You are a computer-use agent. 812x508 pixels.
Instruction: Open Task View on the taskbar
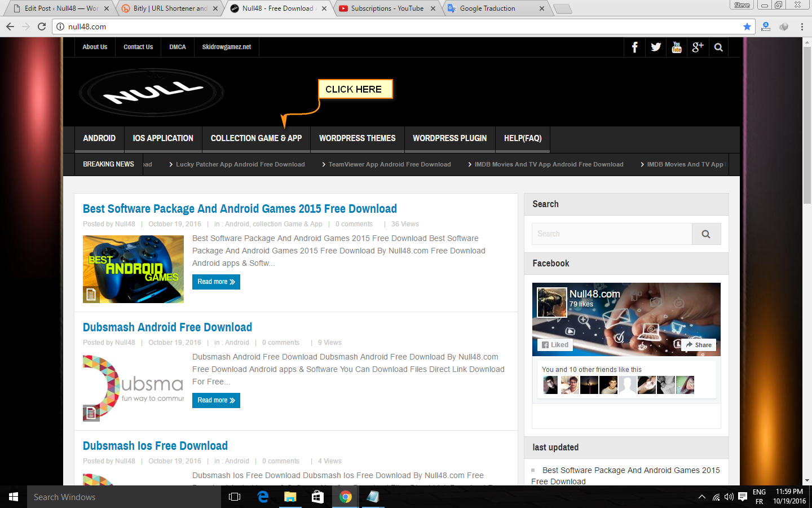[x=235, y=497]
